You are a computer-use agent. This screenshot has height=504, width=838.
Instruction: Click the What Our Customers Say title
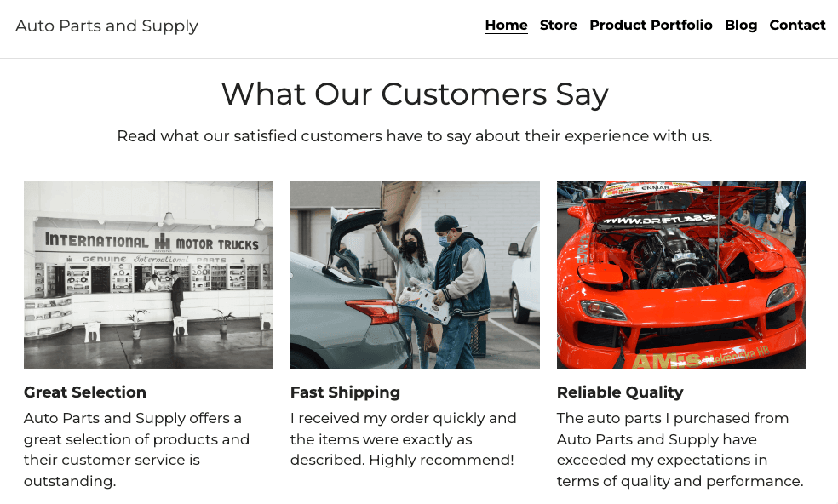[415, 94]
